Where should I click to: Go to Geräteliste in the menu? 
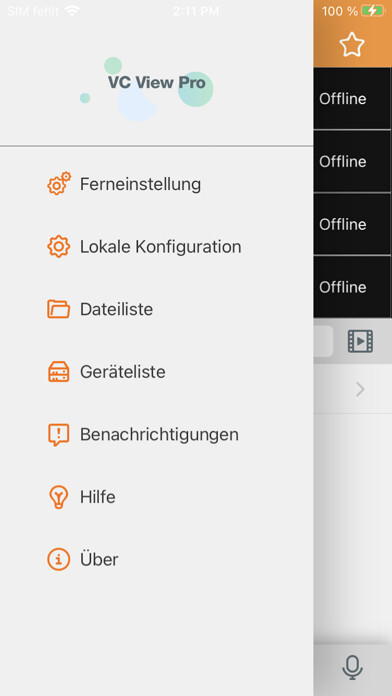[123, 372]
